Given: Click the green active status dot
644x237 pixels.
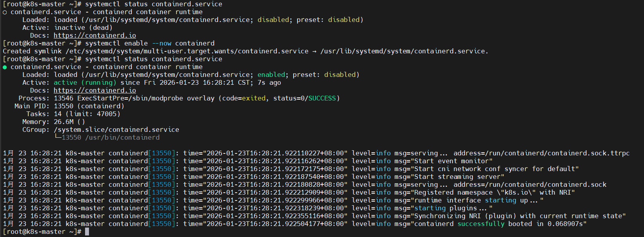Looking at the screenshot, I should tap(5, 67).
